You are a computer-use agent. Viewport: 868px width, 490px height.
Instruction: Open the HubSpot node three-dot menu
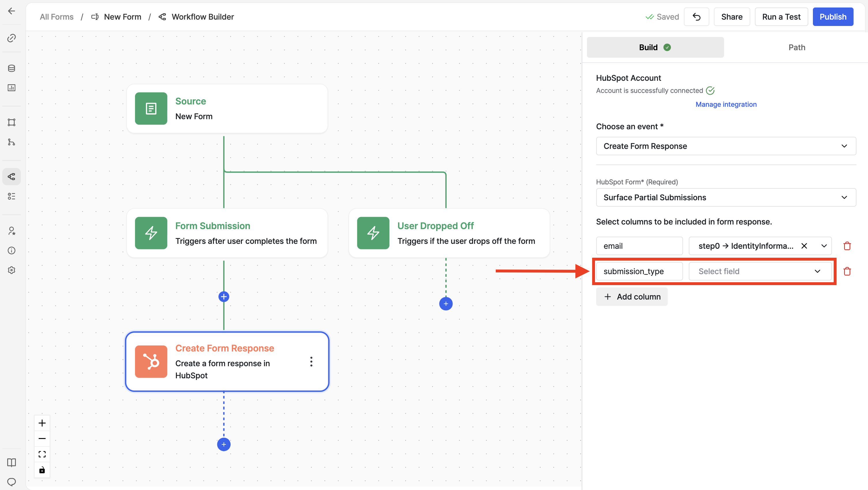[311, 362]
